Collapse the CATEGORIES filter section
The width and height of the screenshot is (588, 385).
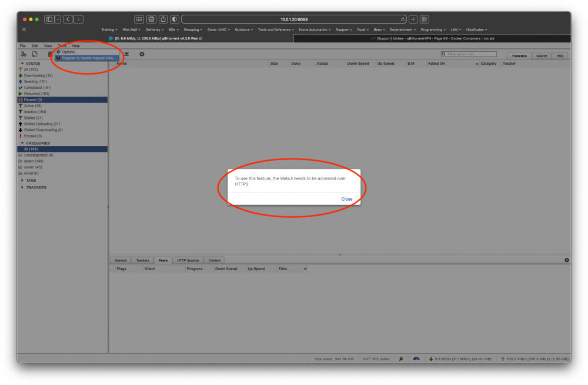22,143
